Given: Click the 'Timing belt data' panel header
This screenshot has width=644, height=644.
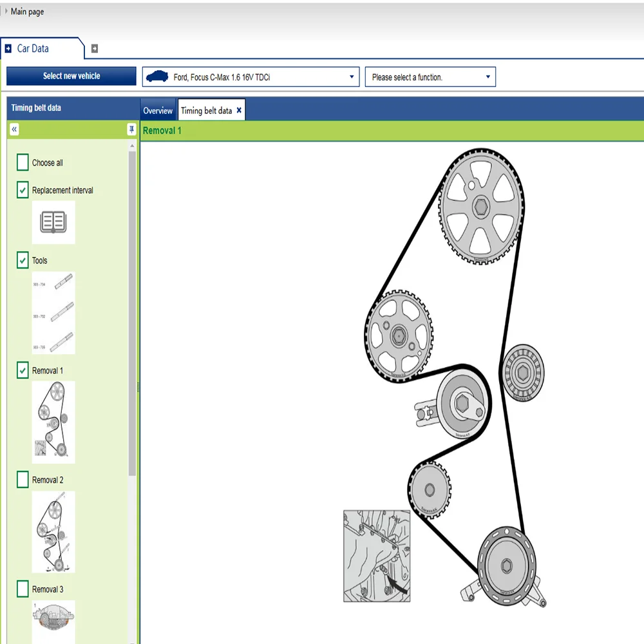Looking at the screenshot, I should click(x=36, y=108).
